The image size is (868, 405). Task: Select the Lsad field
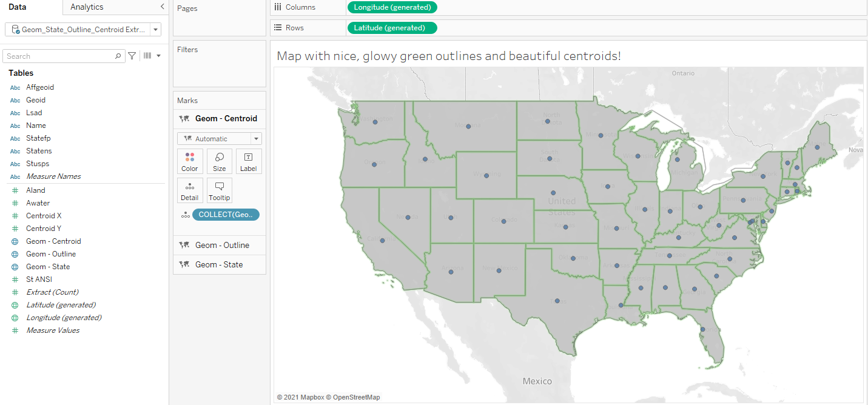click(x=34, y=113)
